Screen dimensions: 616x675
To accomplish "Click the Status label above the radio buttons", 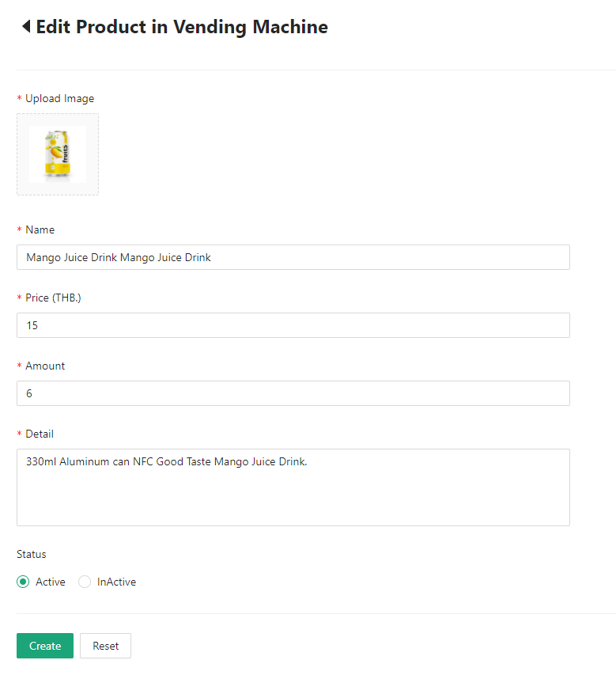I will click(31, 554).
